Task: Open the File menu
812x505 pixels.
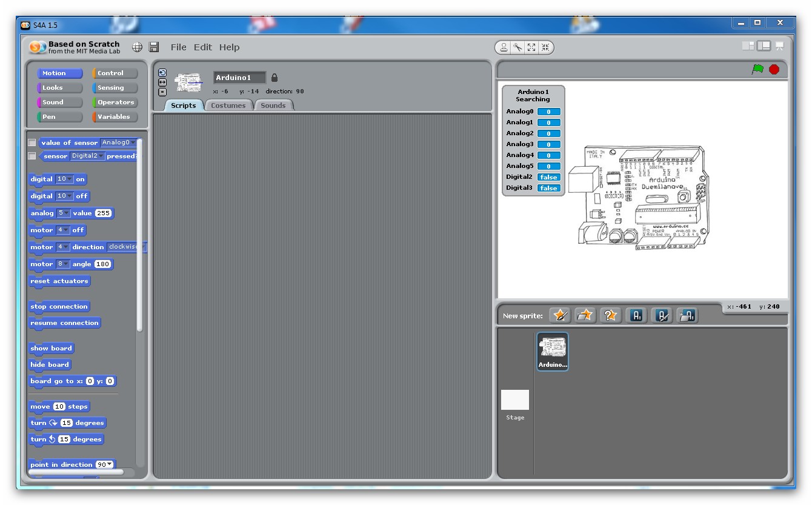Action: point(179,47)
